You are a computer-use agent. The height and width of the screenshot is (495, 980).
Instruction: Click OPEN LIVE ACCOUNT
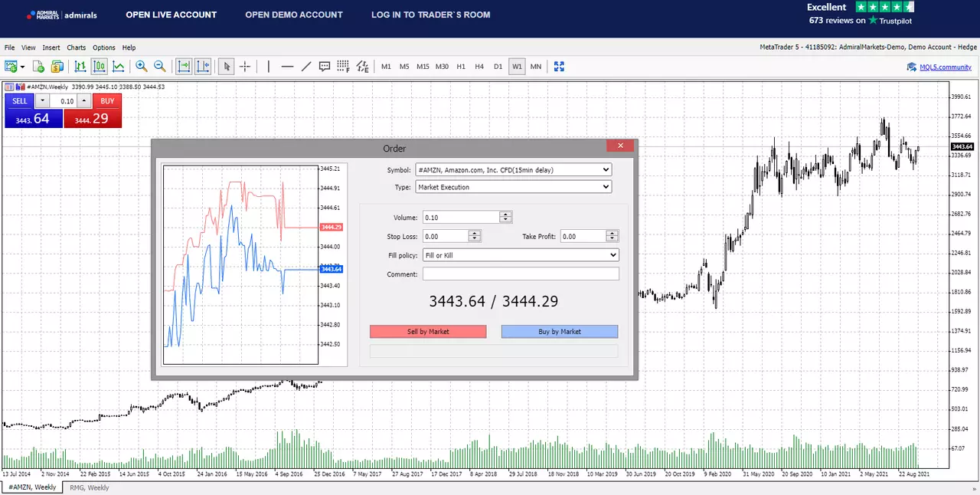pos(171,15)
